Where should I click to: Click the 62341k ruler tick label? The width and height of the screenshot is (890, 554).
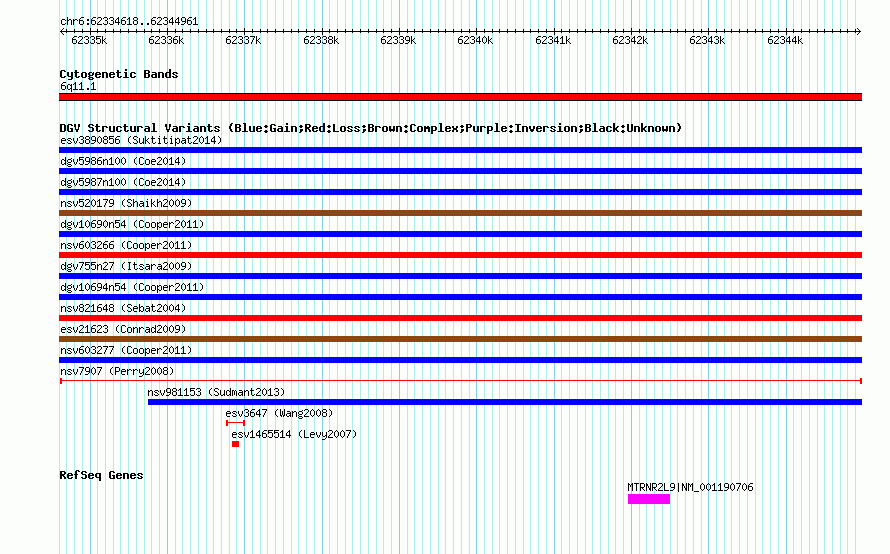coord(553,40)
